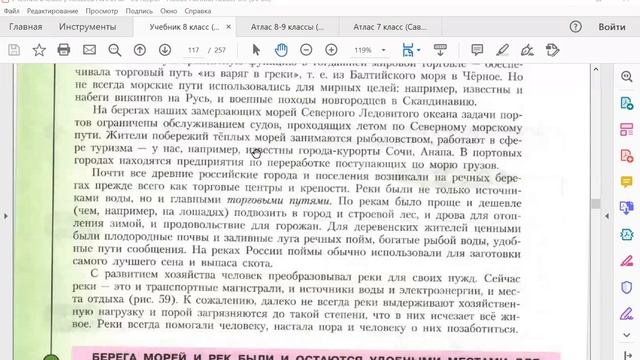Image resolution: width=640 pixels, height=360 pixels.
Task: Open the Подпись menu
Action: pyautogui.click(x=139, y=11)
